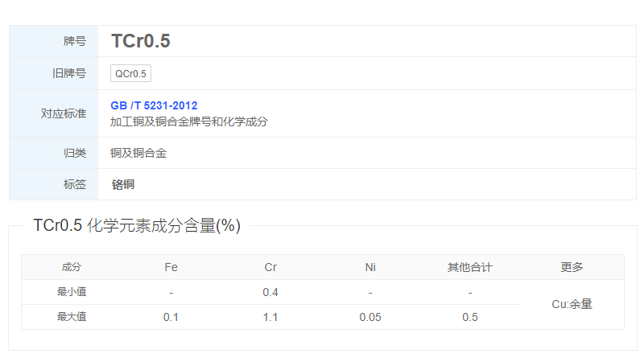Click the Cr maximum value 1.1

coord(270,317)
